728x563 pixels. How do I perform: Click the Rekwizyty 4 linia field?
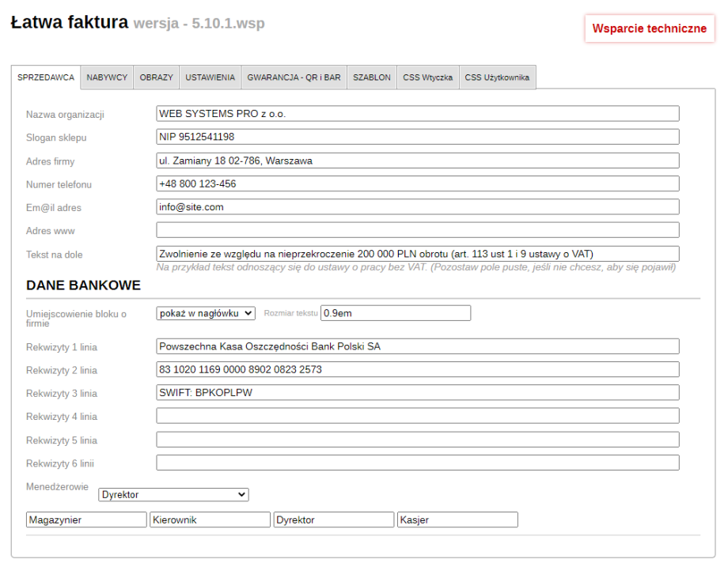pyautogui.click(x=417, y=416)
